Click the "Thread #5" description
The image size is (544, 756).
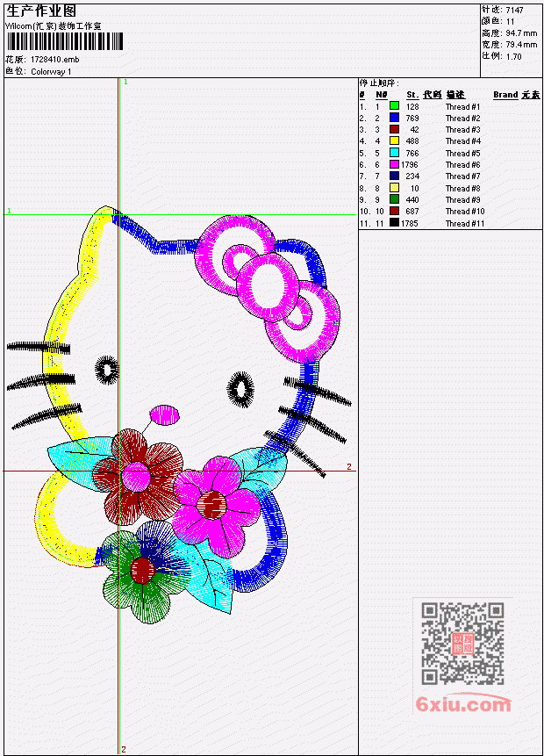pos(462,154)
